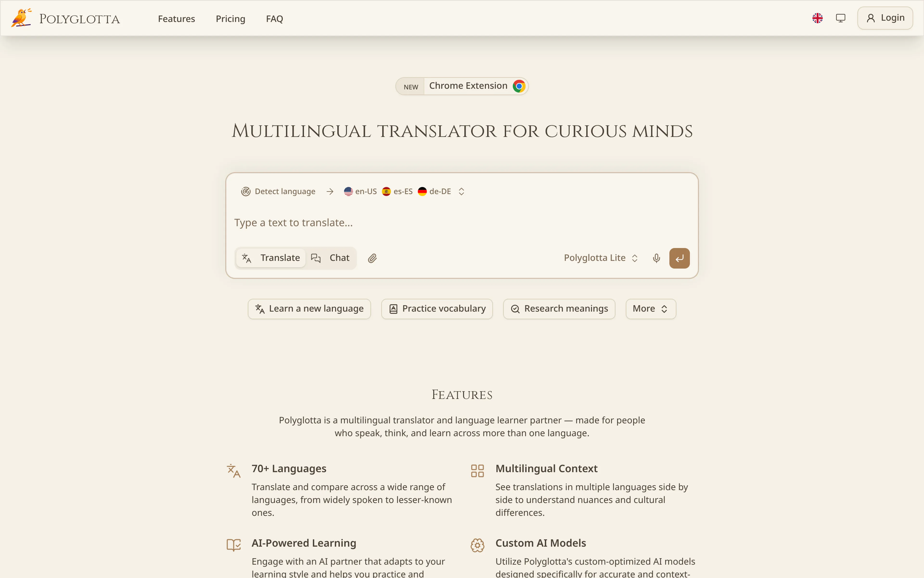This screenshot has height=578, width=924.
Task: Go to the Pricing page
Action: (x=231, y=19)
